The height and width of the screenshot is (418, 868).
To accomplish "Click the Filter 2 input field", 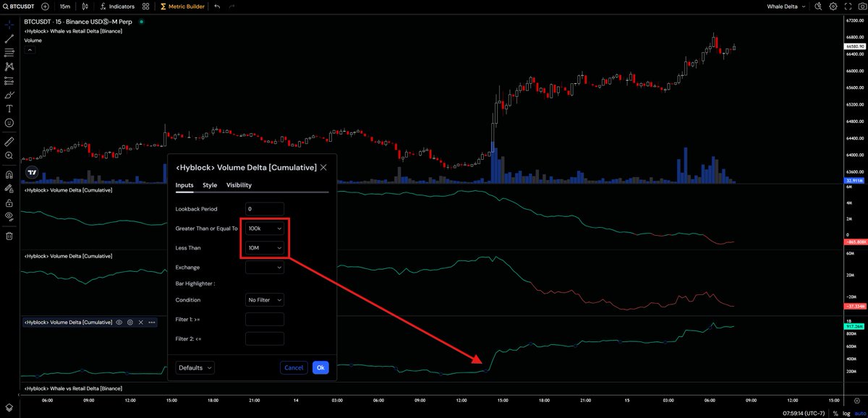I will (x=265, y=338).
